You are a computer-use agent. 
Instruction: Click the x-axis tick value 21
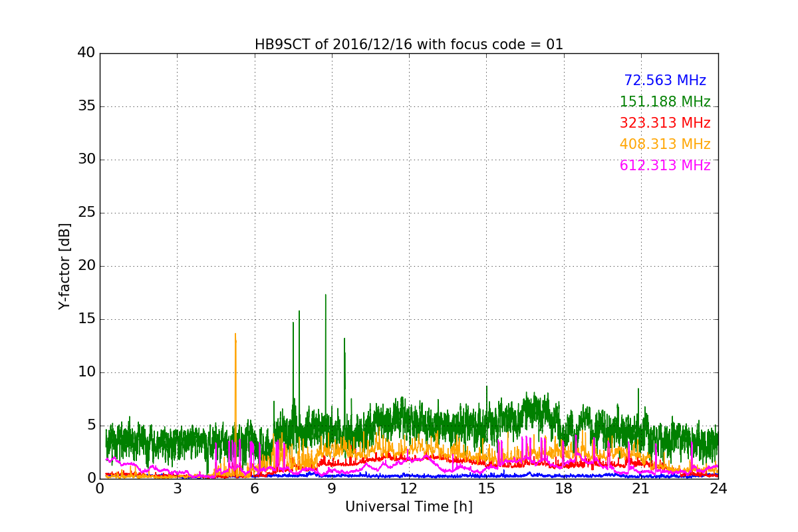(x=641, y=489)
